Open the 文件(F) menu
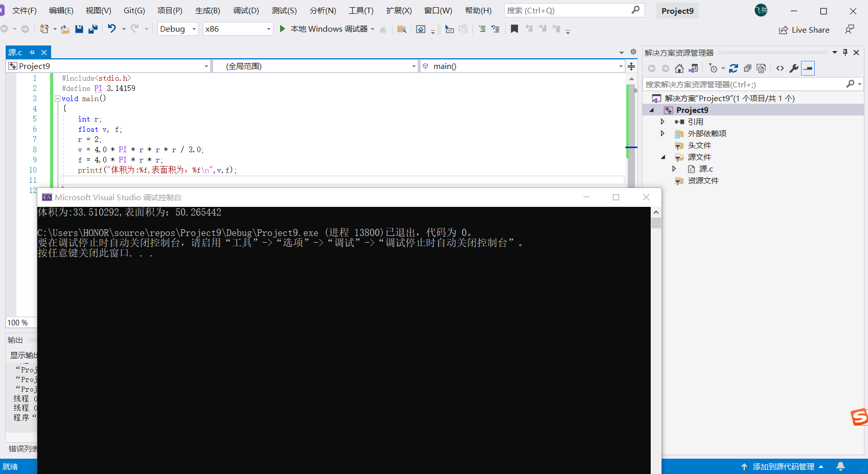868x474 pixels. tap(25, 11)
